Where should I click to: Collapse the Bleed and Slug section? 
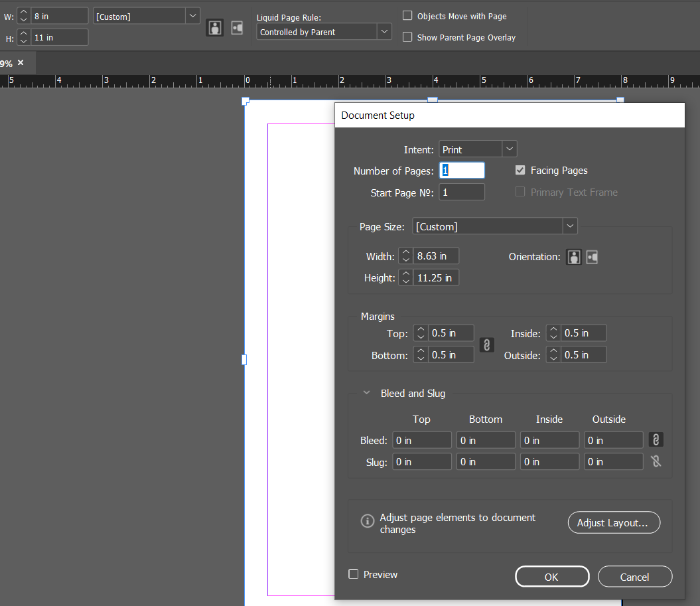[366, 392]
